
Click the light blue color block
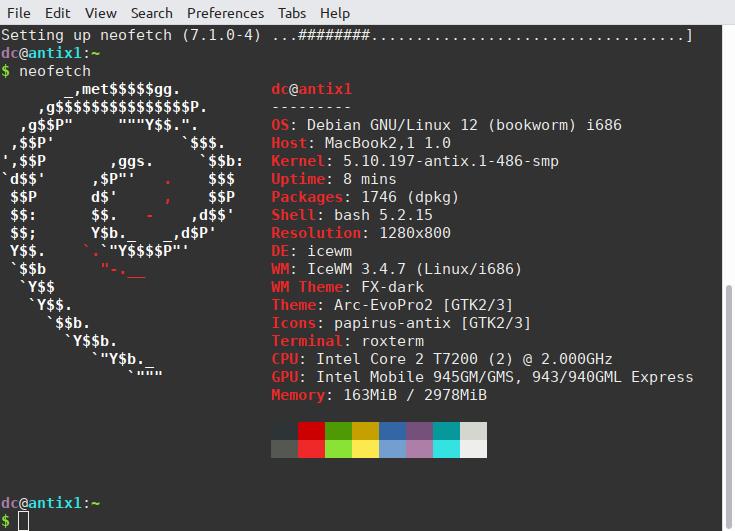click(392, 449)
